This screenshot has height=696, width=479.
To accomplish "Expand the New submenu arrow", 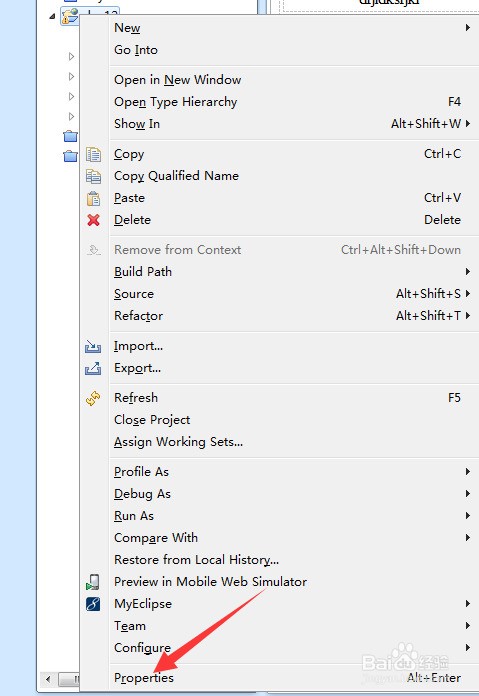I will 467,28.
